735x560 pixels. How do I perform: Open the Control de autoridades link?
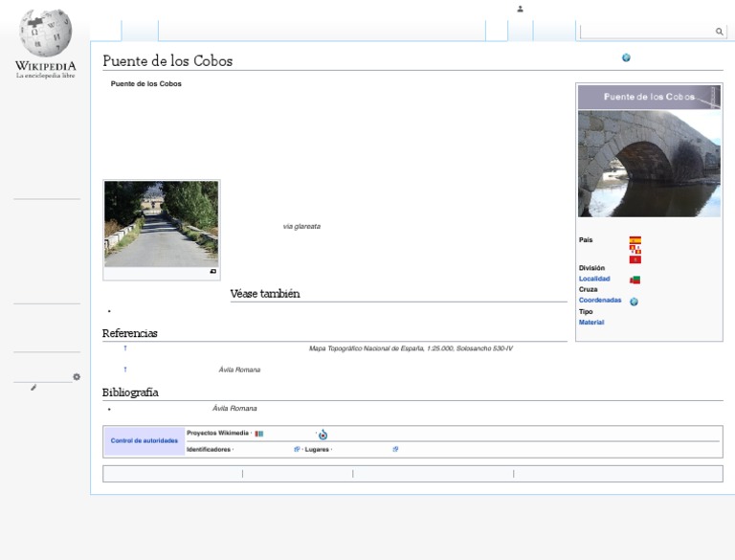point(144,441)
